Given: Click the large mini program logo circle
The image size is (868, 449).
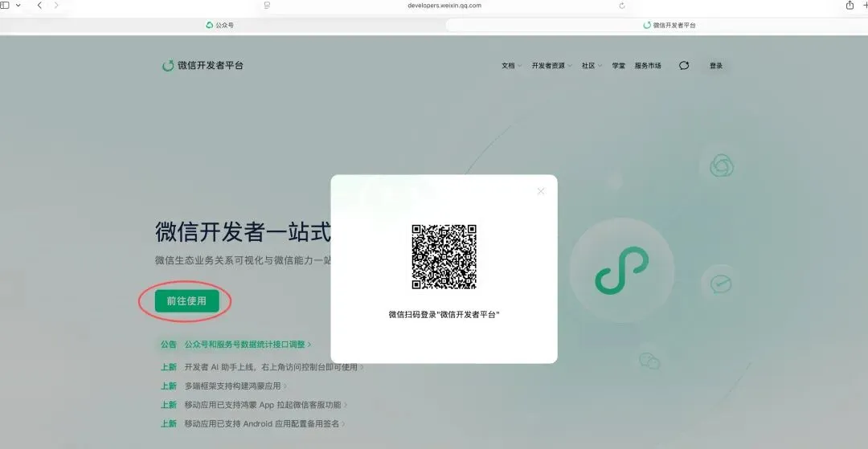Looking at the screenshot, I should coord(621,271).
